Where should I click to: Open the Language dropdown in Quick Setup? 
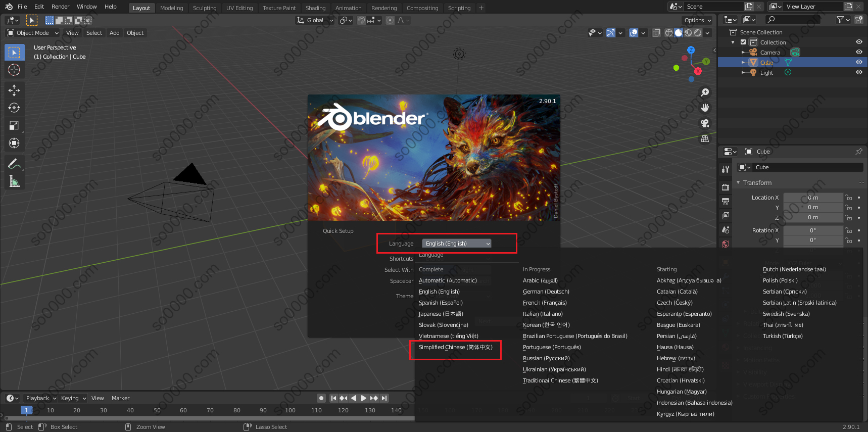coord(457,244)
